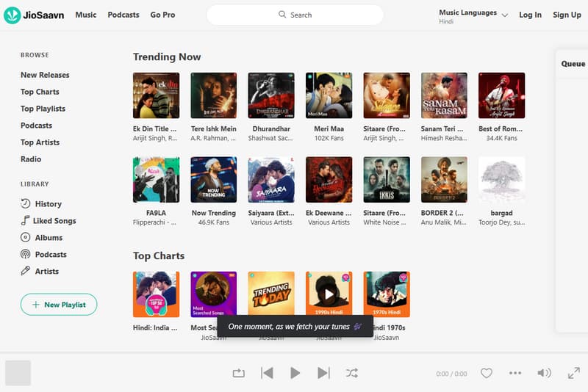Open Dhurandhar album cover

click(x=271, y=95)
